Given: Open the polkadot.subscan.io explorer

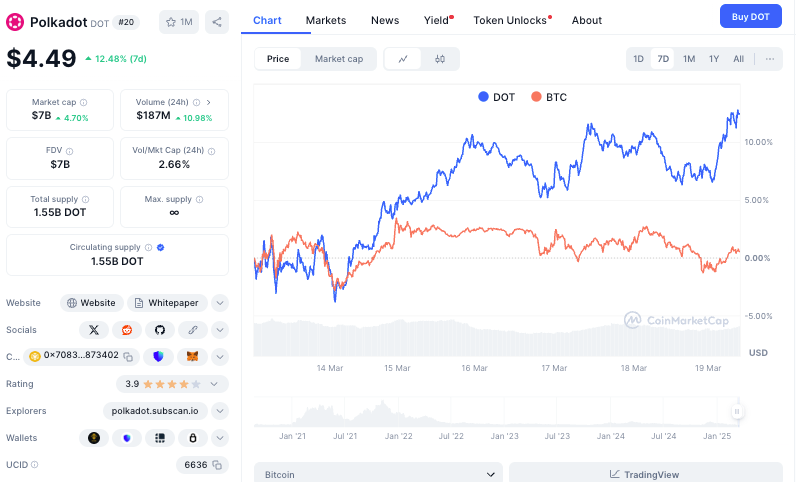Looking at the screenshot, I should (155, 411).
